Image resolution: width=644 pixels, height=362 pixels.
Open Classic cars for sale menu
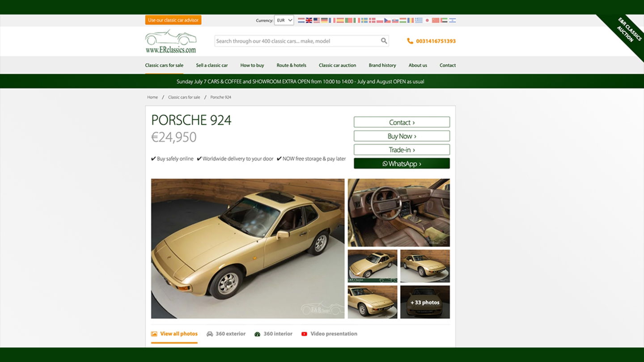(x=164, y=65)
